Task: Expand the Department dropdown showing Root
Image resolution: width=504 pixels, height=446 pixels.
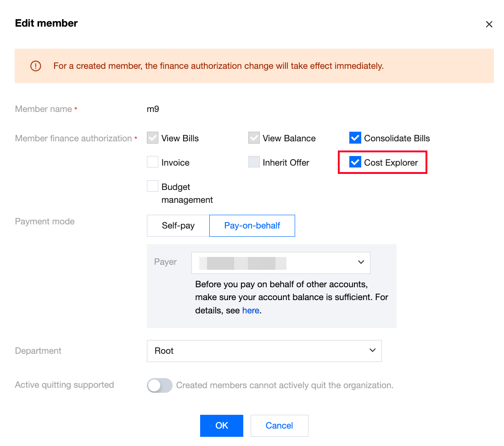Action: [x=264, y=351]
